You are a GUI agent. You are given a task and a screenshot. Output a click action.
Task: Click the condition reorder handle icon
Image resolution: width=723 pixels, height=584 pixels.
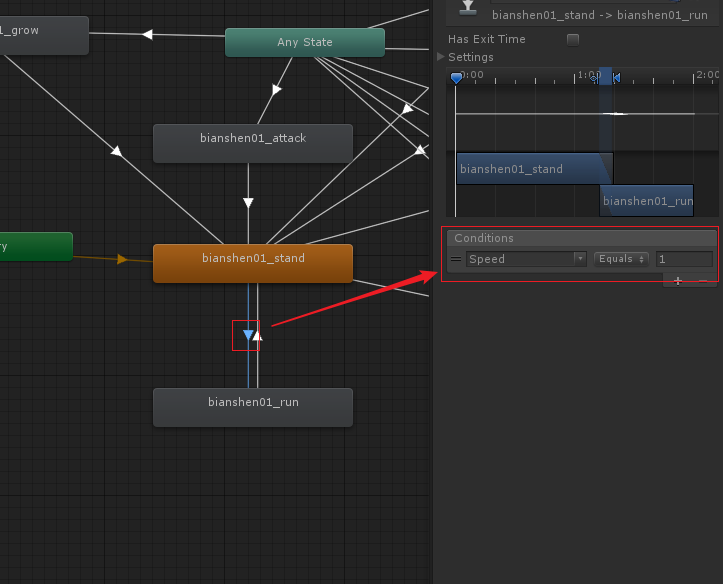[456, 259]
